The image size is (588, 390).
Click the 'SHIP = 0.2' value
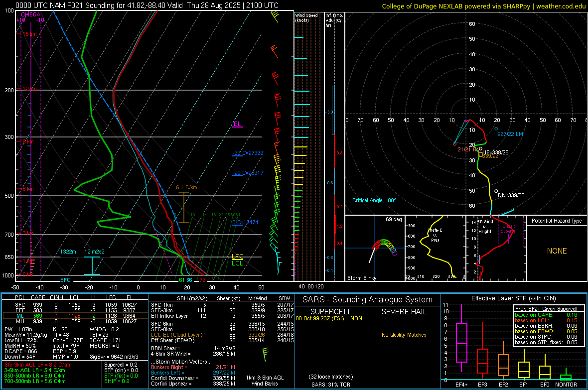117,381
